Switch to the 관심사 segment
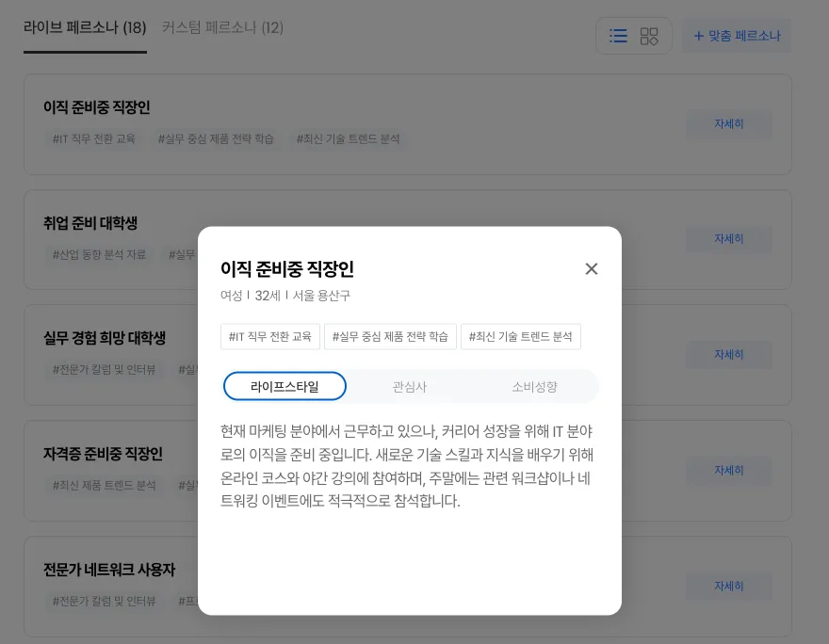This screenshot has height=644, width=829. pyautogui.click(x=410, y=386)
